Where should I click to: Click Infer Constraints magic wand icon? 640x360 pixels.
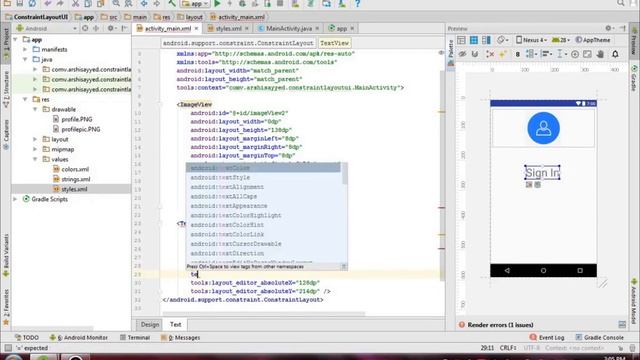point(503,54)
